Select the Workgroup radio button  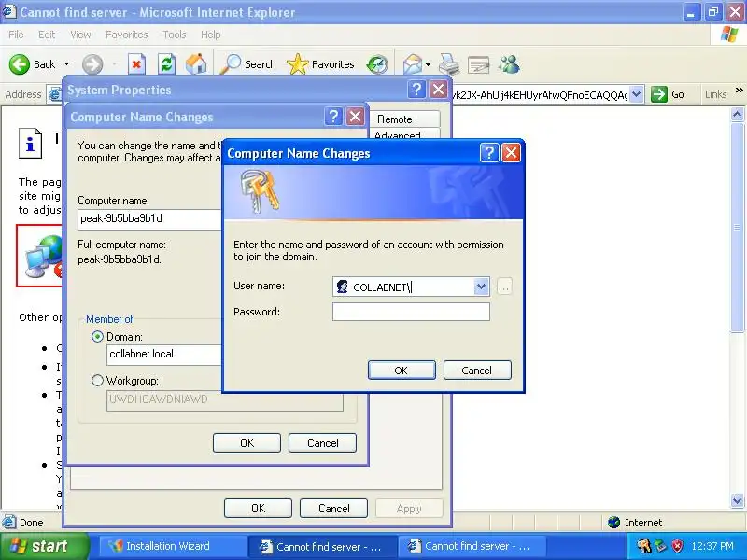pos(97,381)
